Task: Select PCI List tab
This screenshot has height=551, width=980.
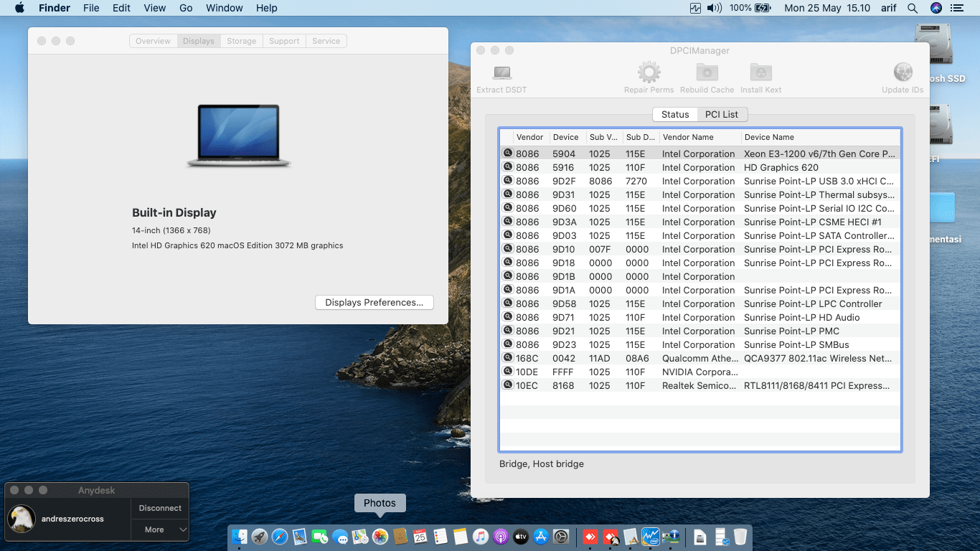Action: 722,114
